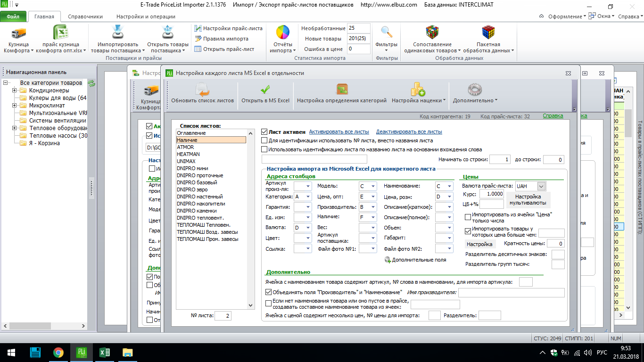This screenshot has width=644, height=362.
Task: Open the Цена, розн column dropdown
Action: click(449, 197)
